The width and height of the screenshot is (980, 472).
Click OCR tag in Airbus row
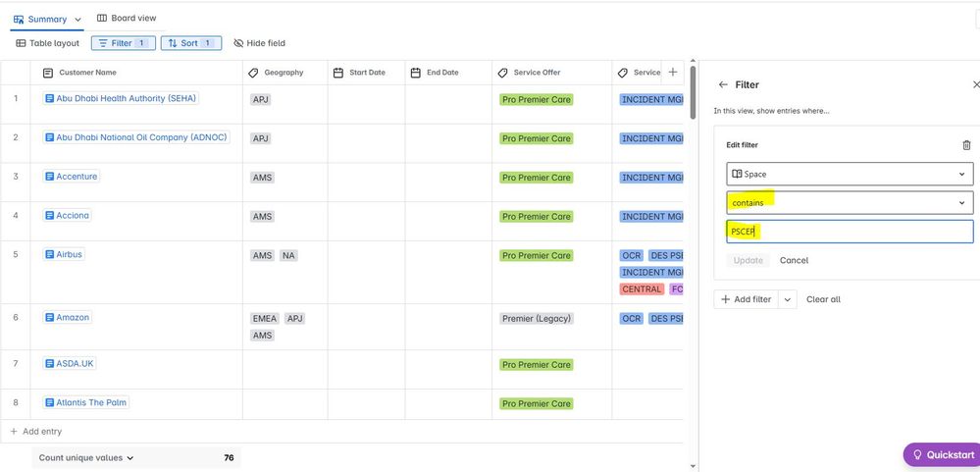click(632, 255)
